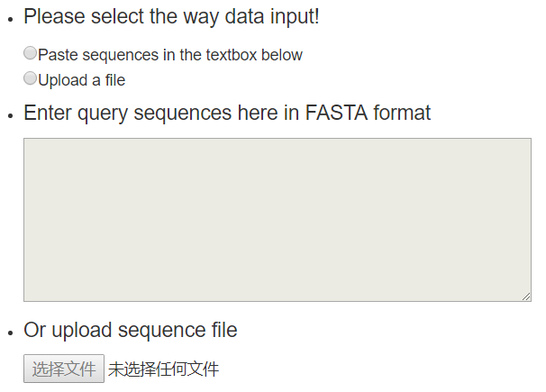The height and width of the screenshot is (392, 546).
Task: Click the 'Or upload sequence file' heading
Action: click(x=131, y=330)
